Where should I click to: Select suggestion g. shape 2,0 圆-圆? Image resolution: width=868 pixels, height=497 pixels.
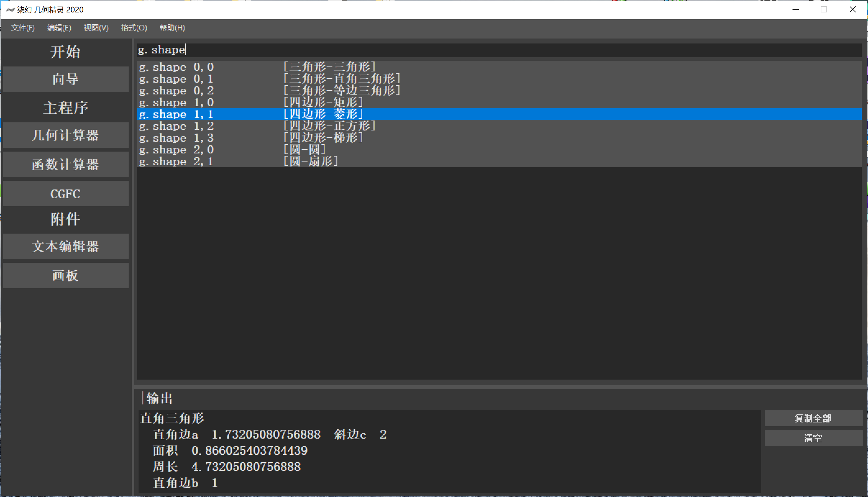click(x=499, y=149)
